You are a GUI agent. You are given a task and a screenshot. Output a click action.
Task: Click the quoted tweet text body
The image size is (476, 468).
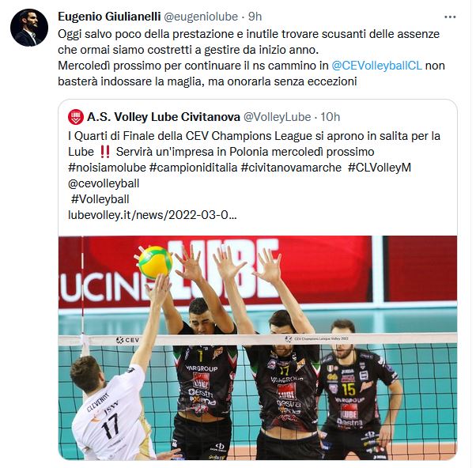point(254,175)
